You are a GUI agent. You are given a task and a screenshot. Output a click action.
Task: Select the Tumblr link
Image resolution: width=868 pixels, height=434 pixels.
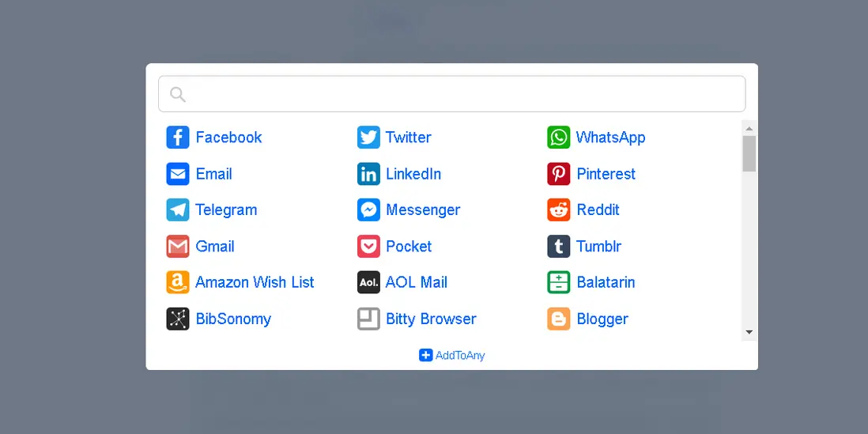point(599,247)
